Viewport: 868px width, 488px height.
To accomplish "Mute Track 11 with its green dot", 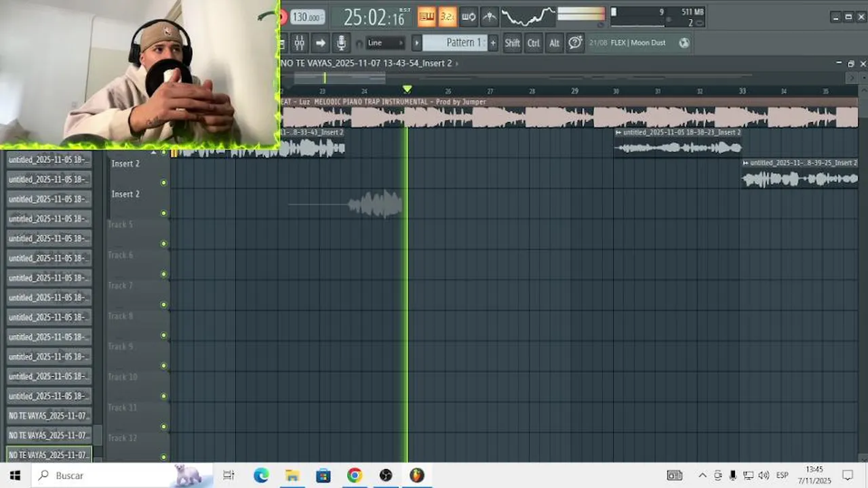I will 163,427.
